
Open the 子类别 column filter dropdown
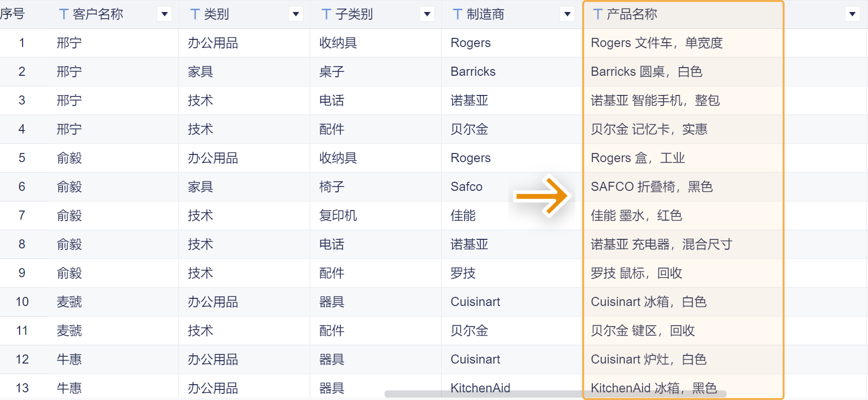pyautogui.click(x=427, y=14)
